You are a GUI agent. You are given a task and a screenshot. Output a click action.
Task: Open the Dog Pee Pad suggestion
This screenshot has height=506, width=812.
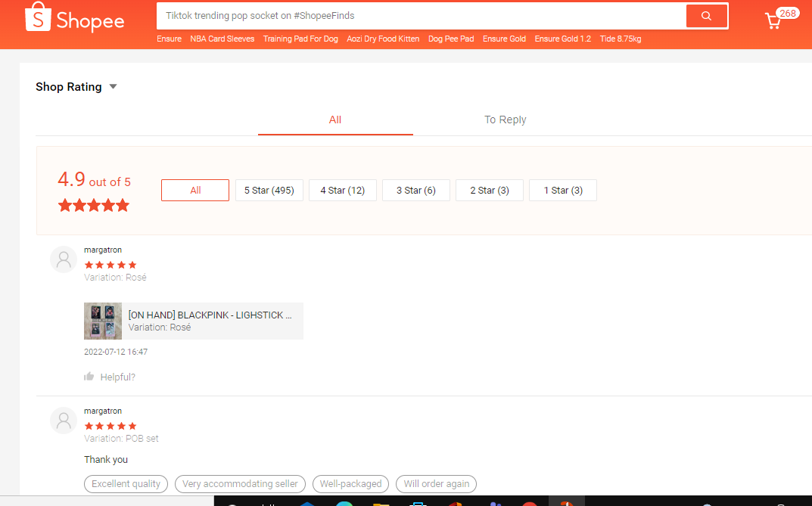[451, 39]
